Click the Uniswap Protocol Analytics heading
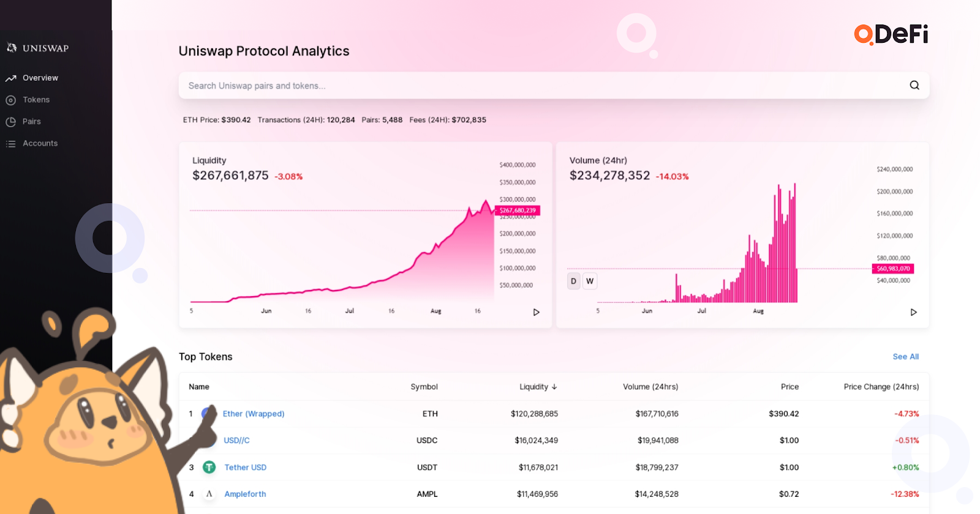Screen dimensions: 980x514 tap(264, 51)
